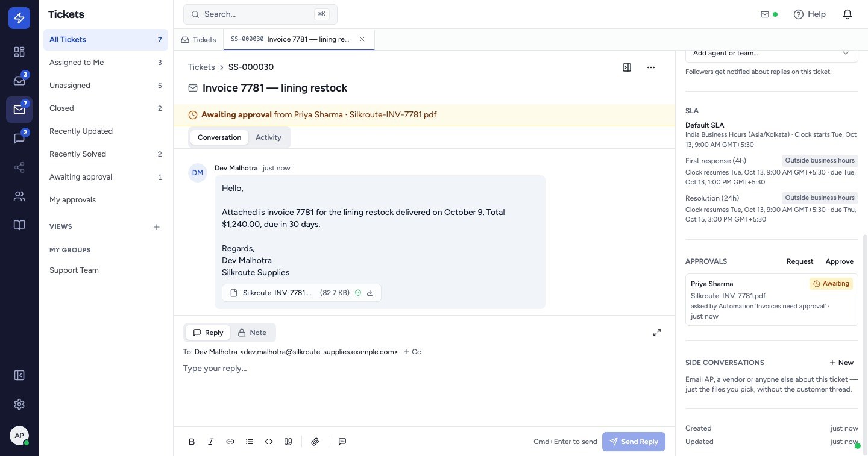Open the Awaiting approval ticket list
Screen dimensions: 868x456
pyautogui.click(x=105, y=177)
